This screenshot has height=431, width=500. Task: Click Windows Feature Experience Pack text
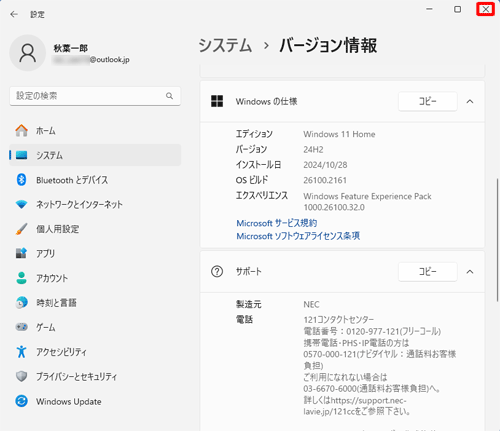367,196
